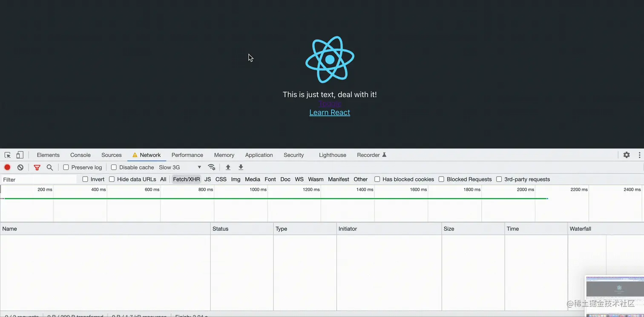Screen dimensions: 644x317
Task: Import HAR file with upload arrow
Action: point(228,167)
